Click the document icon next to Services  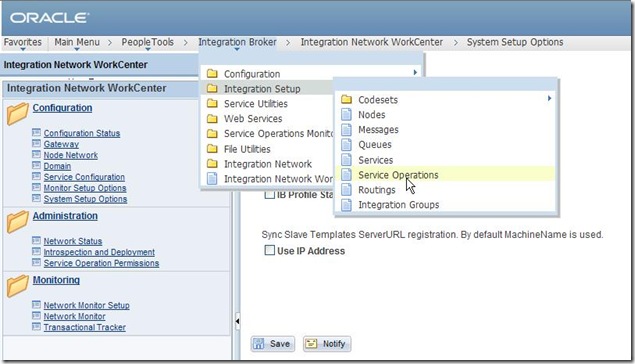tap(346, 160)
